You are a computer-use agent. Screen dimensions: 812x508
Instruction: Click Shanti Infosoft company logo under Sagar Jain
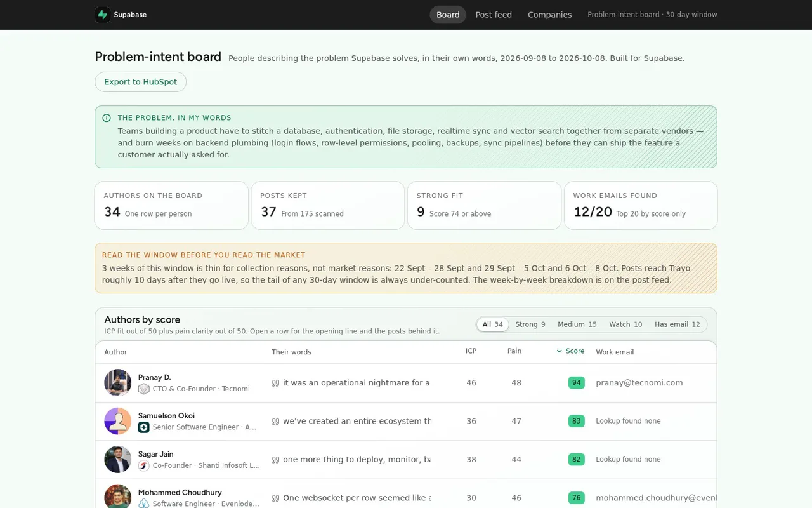pyautogui.click(x=144, y=465)
